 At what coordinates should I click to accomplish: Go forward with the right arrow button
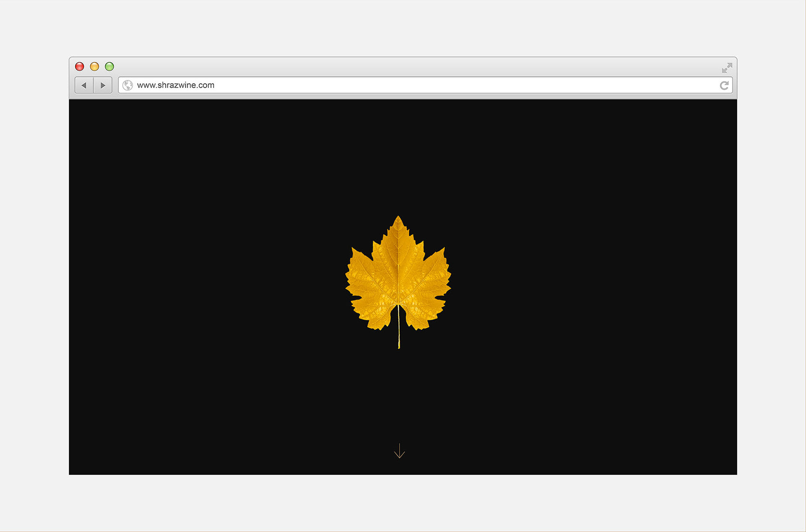pyautogui.click(x=103, y=85)
